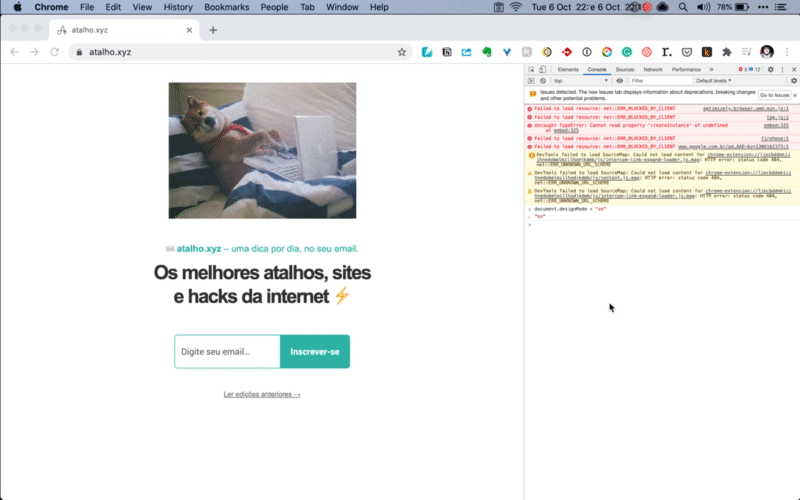Image resolution: width=800 pixels, height=500 pixels.
Task: Bookmark this page with the star
Action: (x=402, y=52)
